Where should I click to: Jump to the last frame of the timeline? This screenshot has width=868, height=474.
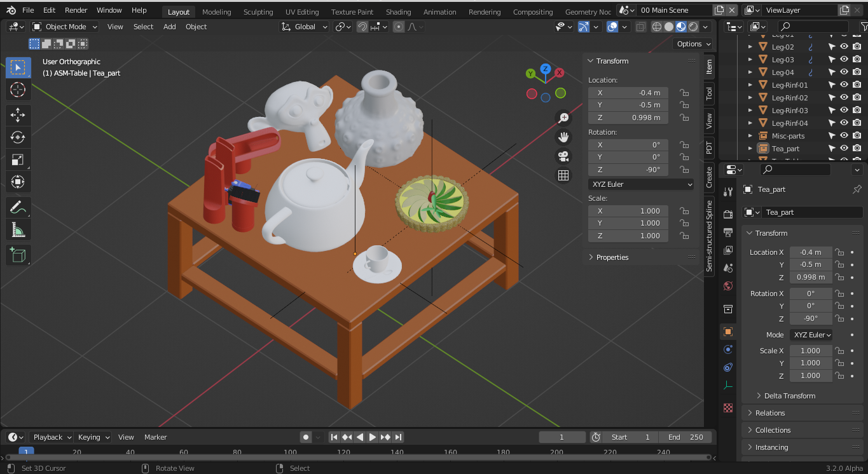coord(399,437)
